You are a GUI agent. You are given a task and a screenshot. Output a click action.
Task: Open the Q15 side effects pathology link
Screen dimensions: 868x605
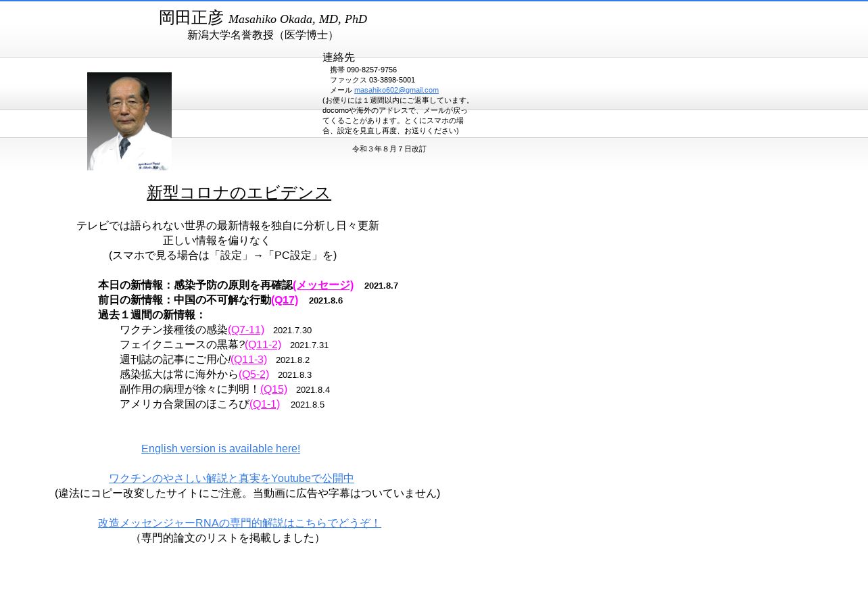(x=274, y=389)
